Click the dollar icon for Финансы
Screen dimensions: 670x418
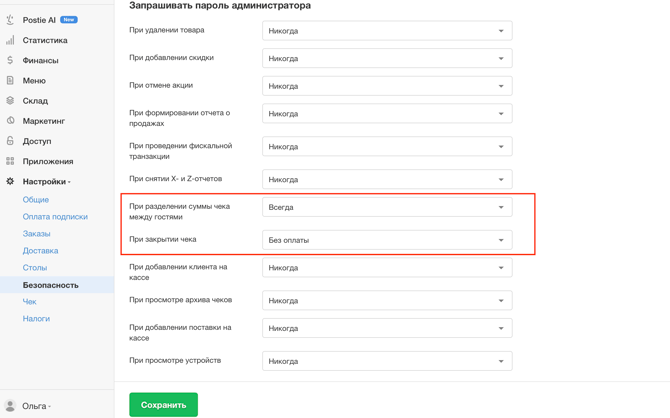pyautogui.click(x=10, y=60)
